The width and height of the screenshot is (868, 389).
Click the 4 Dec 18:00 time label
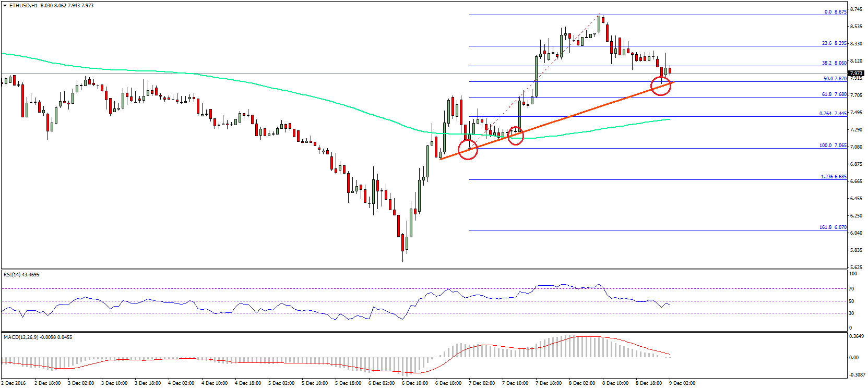tap(248, 383)
